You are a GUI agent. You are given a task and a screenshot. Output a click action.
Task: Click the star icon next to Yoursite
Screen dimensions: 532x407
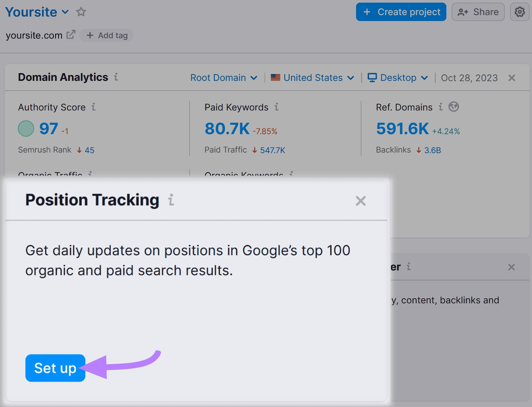pyautogui.click(x=81, y=12)
